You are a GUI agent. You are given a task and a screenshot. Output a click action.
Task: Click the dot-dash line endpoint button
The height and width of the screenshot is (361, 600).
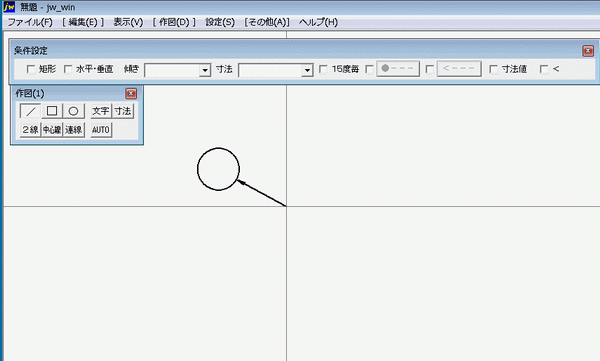click(x=398, y=69)
